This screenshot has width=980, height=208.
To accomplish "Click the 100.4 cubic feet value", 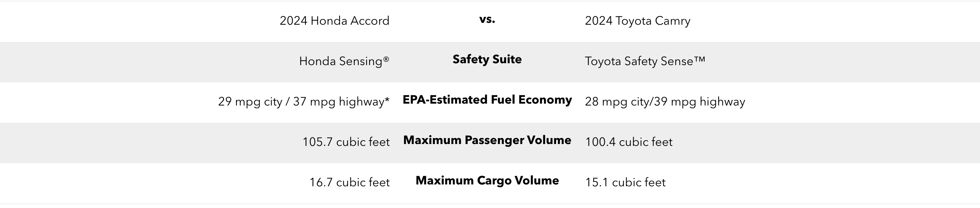I will pyautogui.click(x=628, y=142).
